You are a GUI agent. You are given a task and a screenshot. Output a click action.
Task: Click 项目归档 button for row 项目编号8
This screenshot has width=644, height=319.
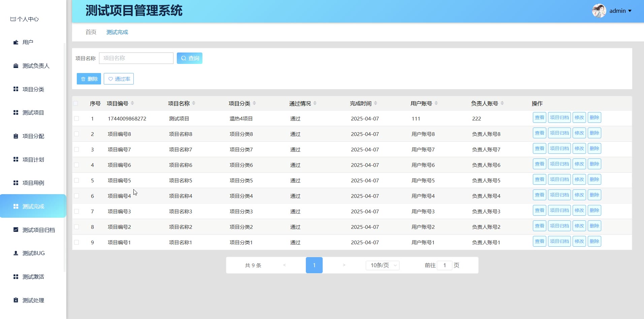pyautogui.click(x=559, y=133)
